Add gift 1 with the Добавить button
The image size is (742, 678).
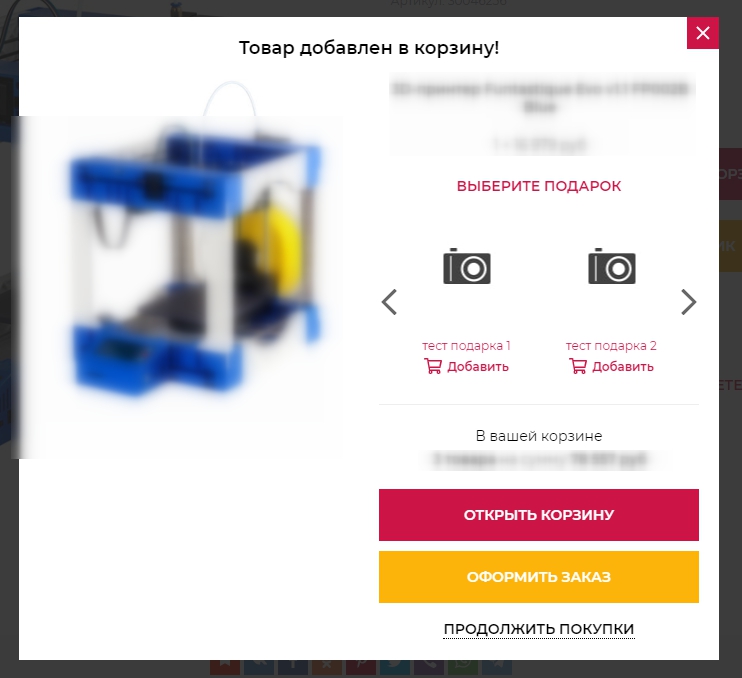tap(467, 366)
